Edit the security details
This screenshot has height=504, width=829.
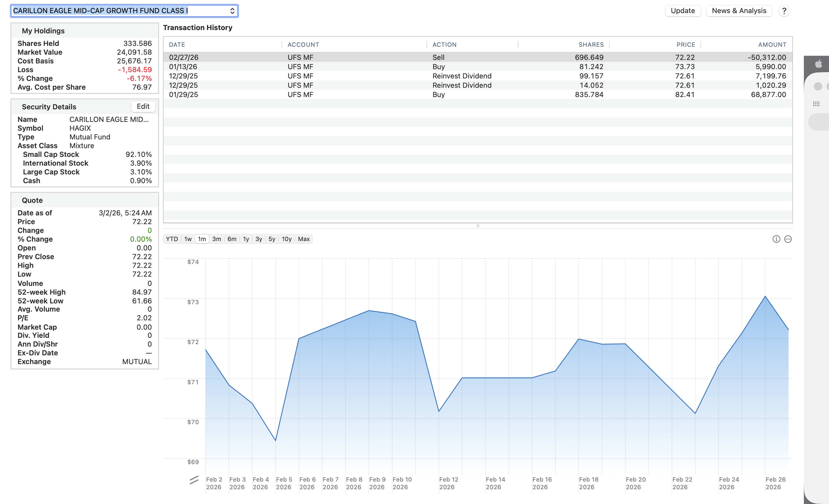[143, 106]
